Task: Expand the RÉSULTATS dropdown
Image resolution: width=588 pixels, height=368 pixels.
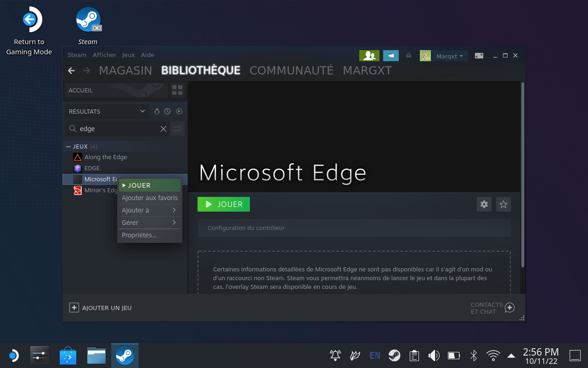Action: [x=107, y=111]
